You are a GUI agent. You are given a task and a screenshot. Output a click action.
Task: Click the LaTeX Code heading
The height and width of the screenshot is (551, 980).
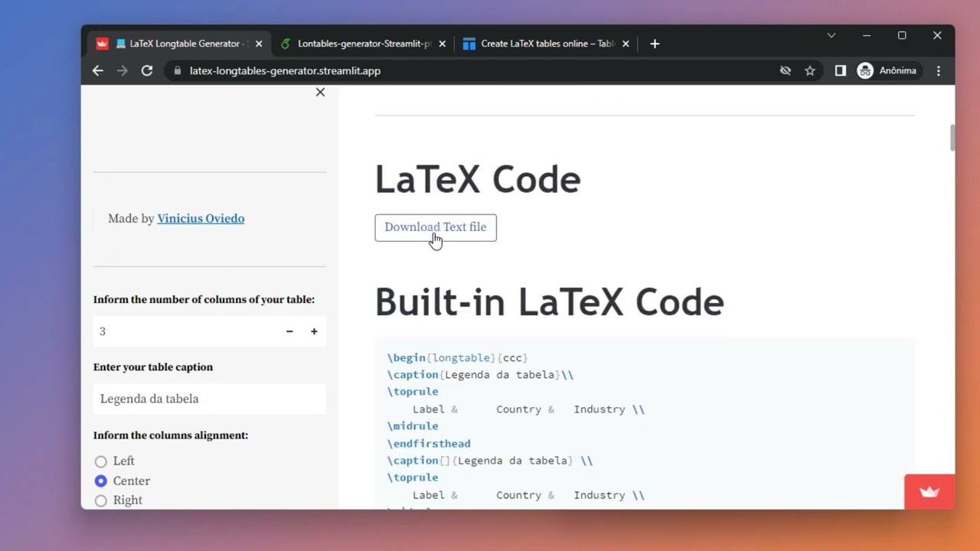tap(478, 180)
